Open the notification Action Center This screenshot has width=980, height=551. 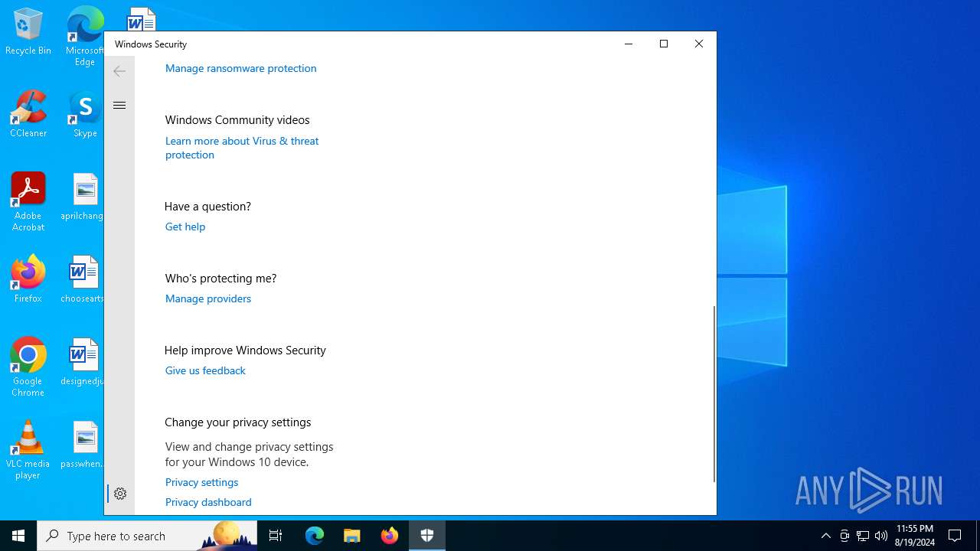955,536
